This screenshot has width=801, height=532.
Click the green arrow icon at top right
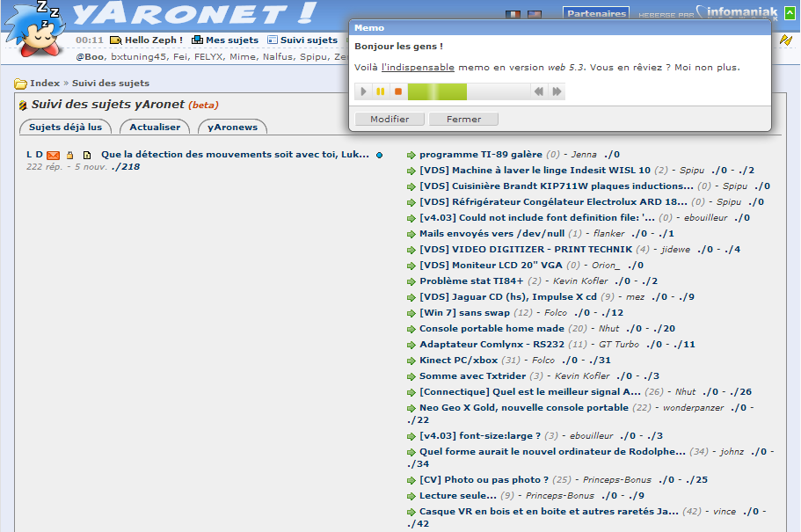point(790,13)
